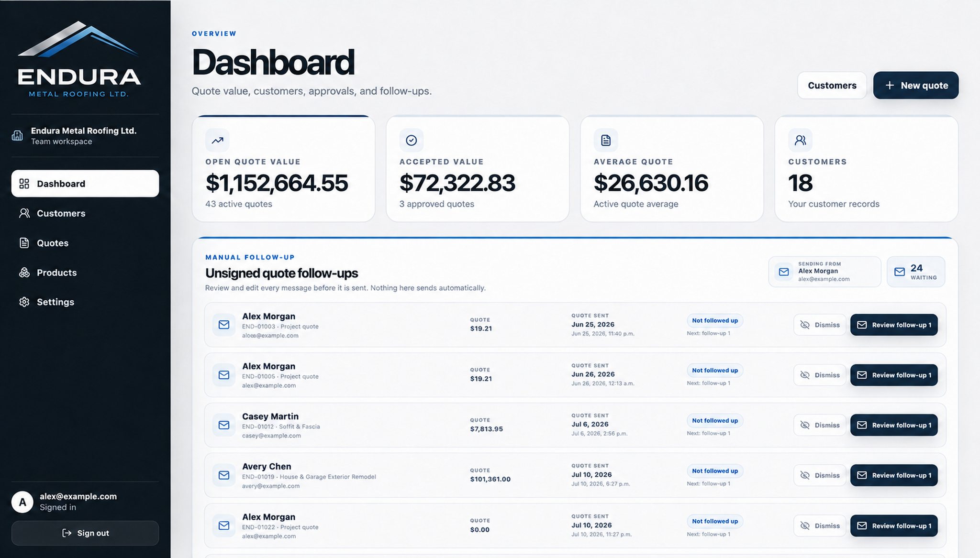Click the $101,361.00 quote amount

[490, 479]
